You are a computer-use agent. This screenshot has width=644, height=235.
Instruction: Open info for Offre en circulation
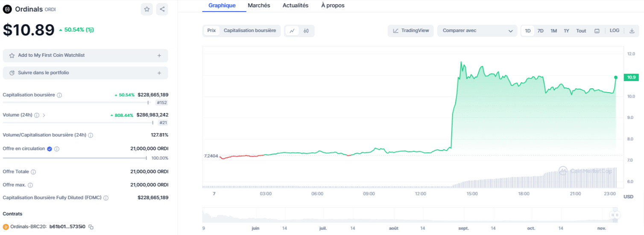57,149
